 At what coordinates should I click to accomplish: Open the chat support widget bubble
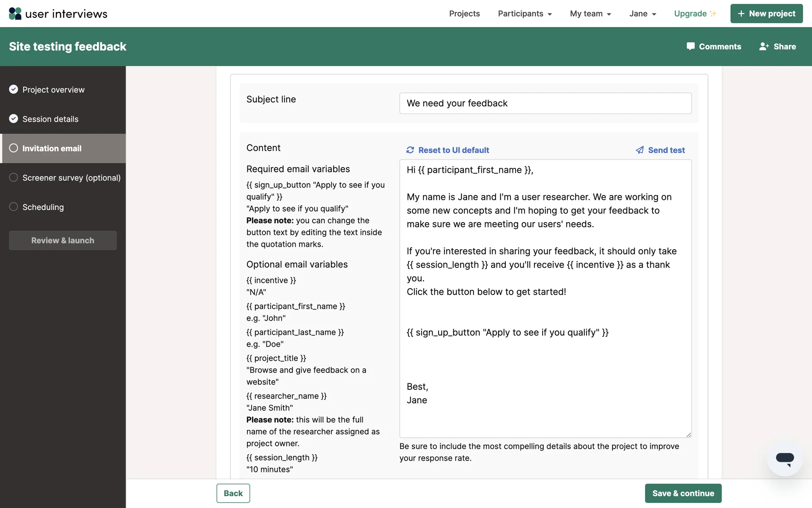tap(785, 459)
